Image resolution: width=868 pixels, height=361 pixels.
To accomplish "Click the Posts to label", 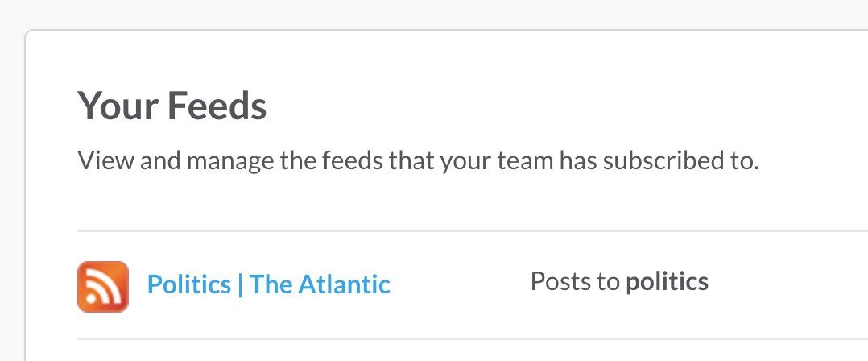I will 575,281.
